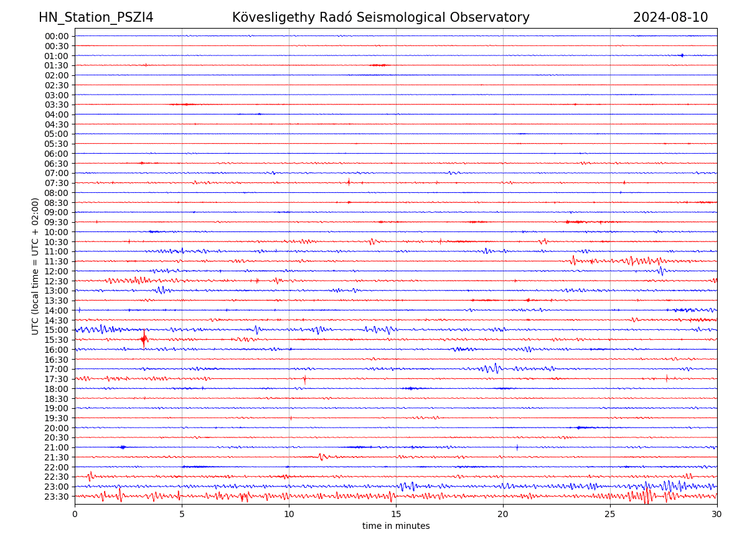This screenshot has width=747, height=560.
Task: Click x-axis tick label 15
Action: (x=396, y=515)
